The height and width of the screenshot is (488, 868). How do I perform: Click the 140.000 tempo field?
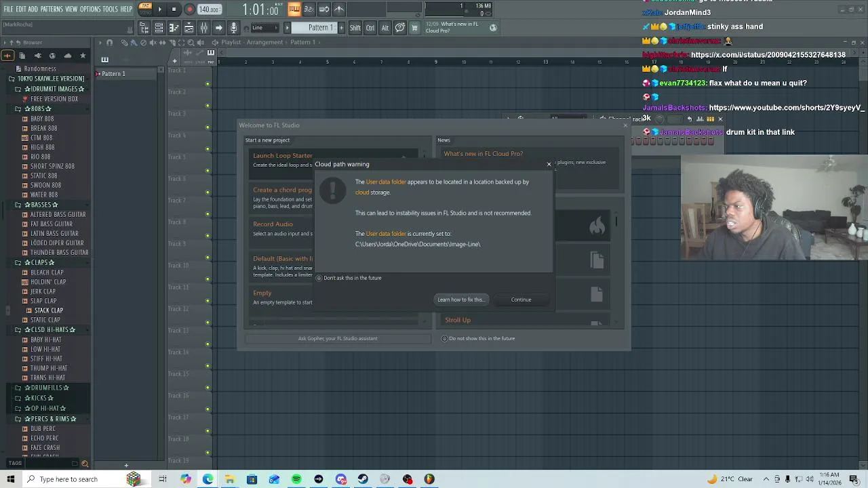point(209,9)
